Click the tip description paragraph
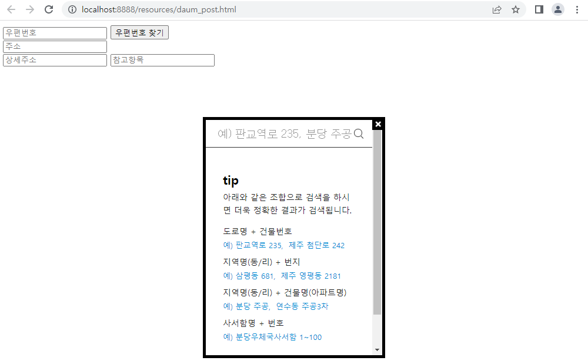Screen dimensions: 588x364 tap(288, 203)
